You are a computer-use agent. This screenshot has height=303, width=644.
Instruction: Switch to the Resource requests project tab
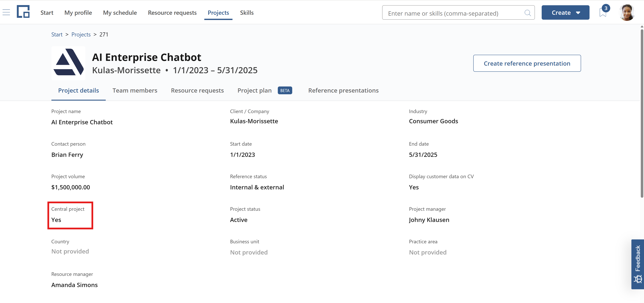click(197, 90)
